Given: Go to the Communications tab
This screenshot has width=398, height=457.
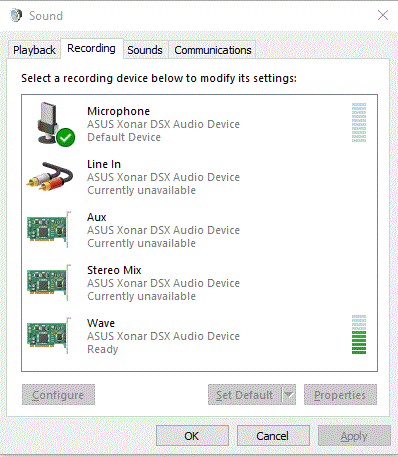Looking at the screenshot, I should (213, 50).
